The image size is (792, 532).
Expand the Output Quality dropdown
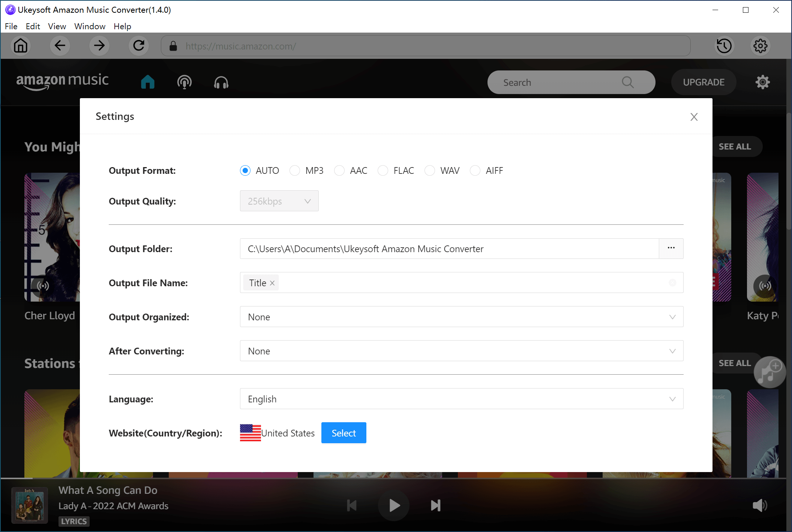click(x=279, y=201)
